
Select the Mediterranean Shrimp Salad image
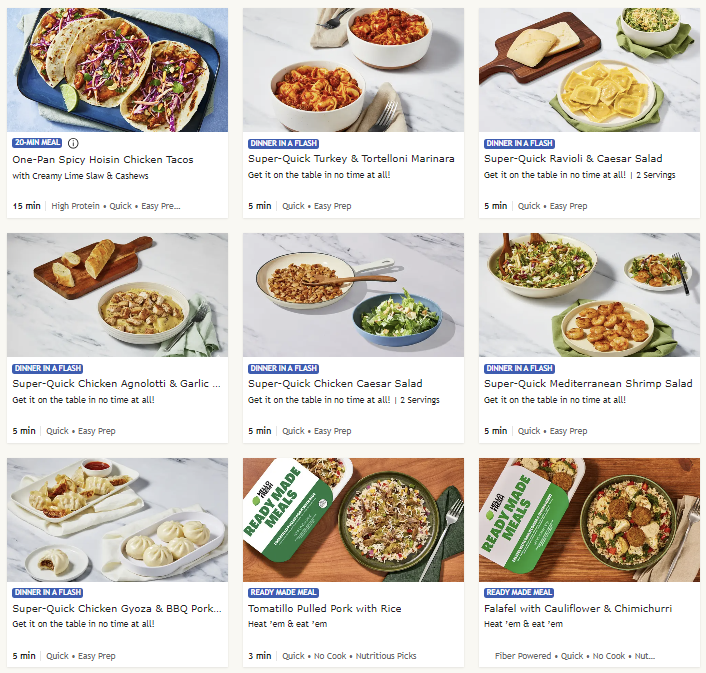coord(589,295)
